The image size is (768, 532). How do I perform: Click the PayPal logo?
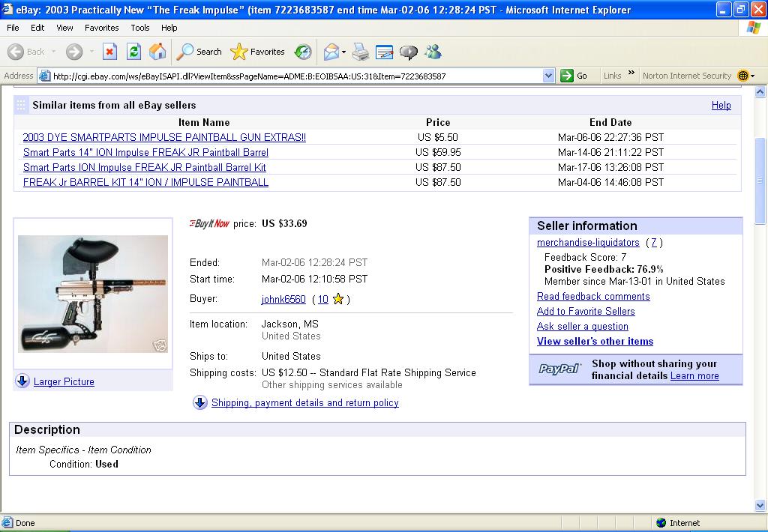(x=559, y=369)
